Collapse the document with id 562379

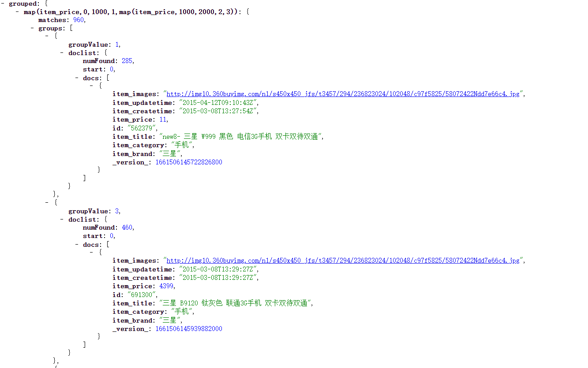[92, 86]
